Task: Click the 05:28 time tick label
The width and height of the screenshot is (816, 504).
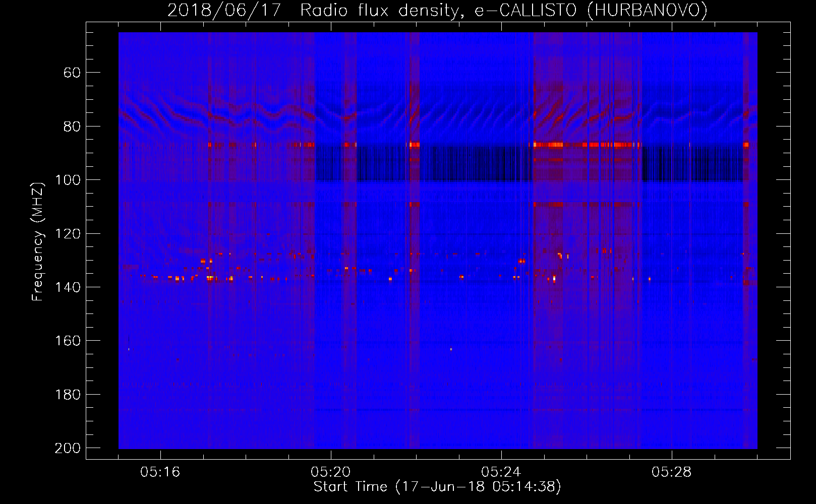Action: pos(672,472)
